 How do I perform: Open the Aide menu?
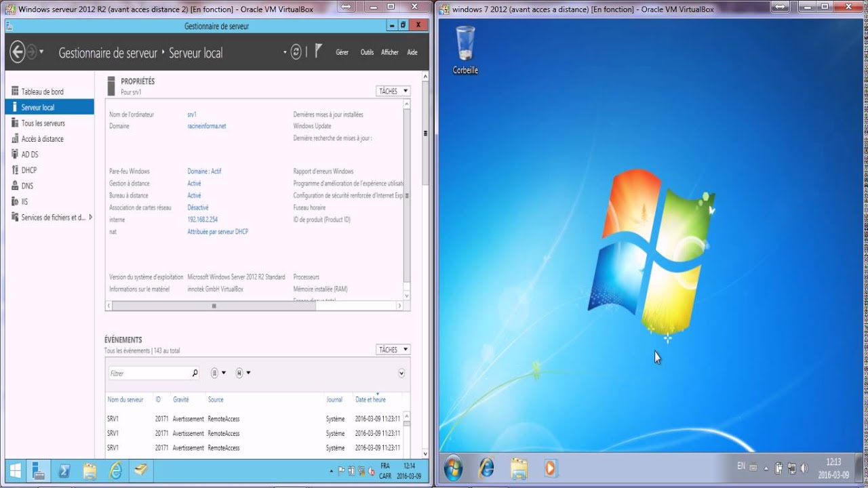coord(412,52)
